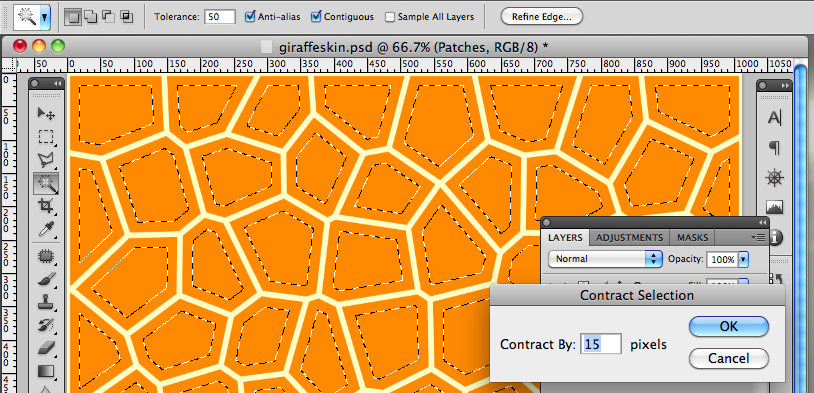Switch to the Adjustments tab
The height and width of the screenshot is (393, 814).
point(629,238)
